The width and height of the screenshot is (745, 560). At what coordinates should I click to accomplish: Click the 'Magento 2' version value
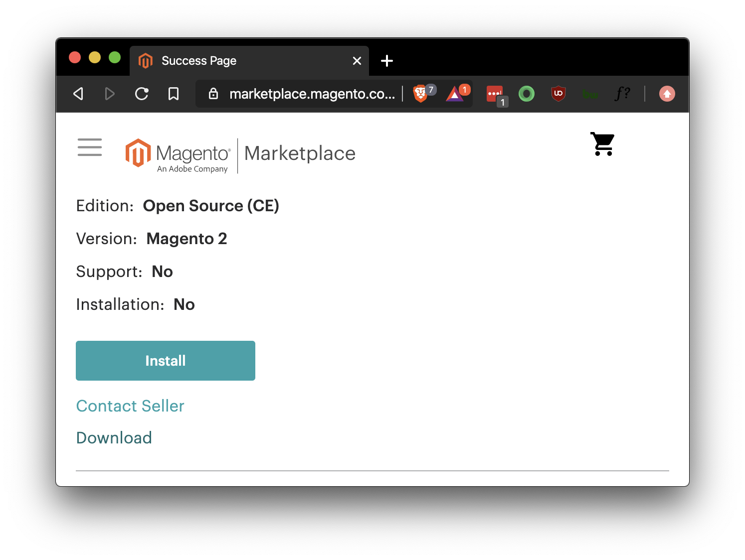187,239
